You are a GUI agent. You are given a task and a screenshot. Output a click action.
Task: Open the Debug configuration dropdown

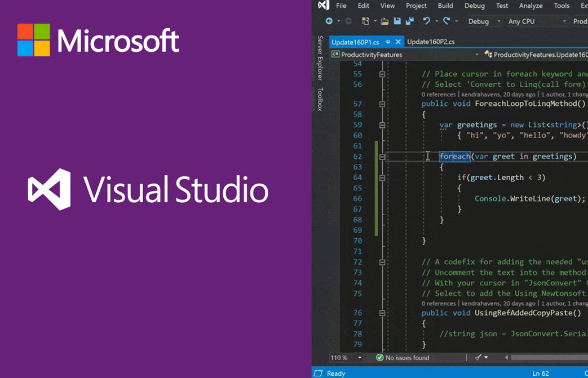click(484, 21)
